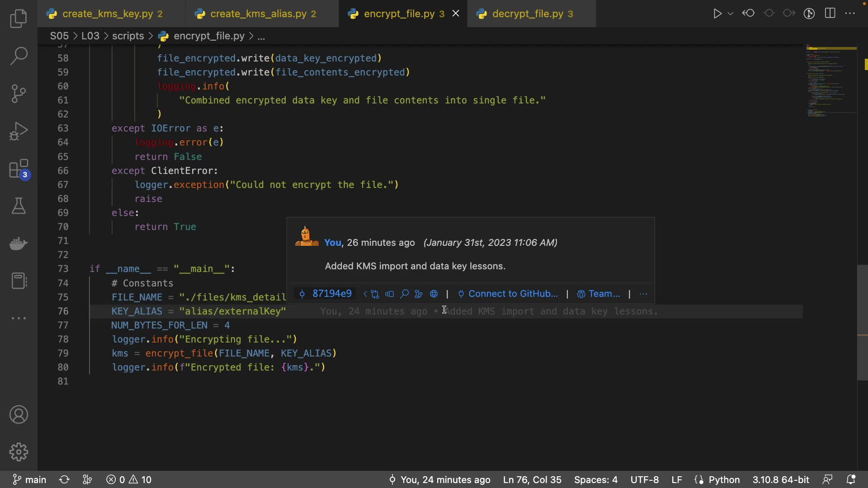Open the Extensions view with badge
This screenshot has height=488, width=868.
[19, 169]
